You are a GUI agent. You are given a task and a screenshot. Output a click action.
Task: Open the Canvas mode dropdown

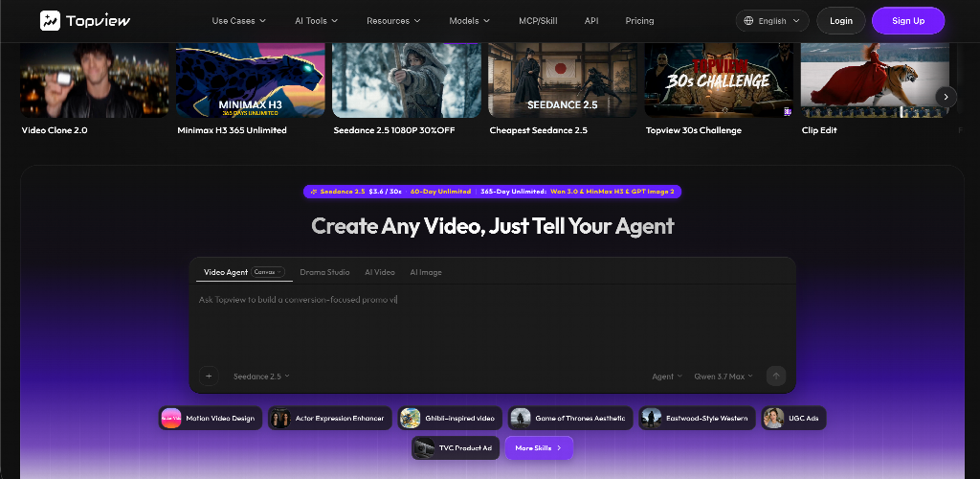tap(268, 272)
